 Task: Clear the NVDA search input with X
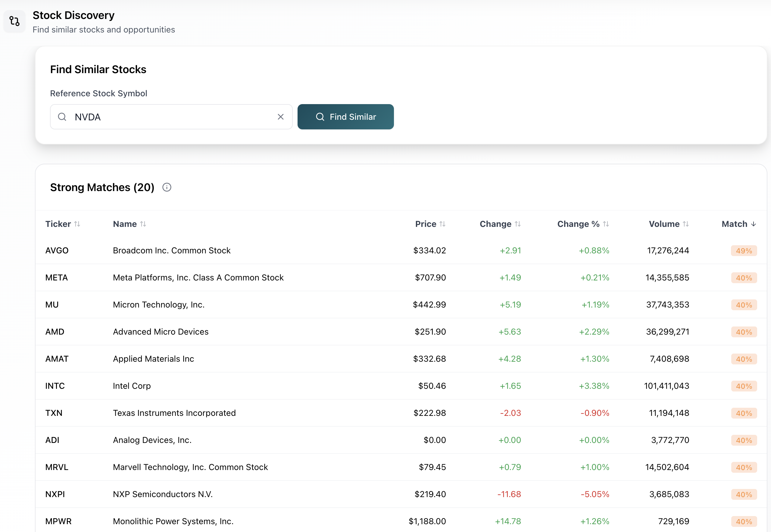pos(281,117)
